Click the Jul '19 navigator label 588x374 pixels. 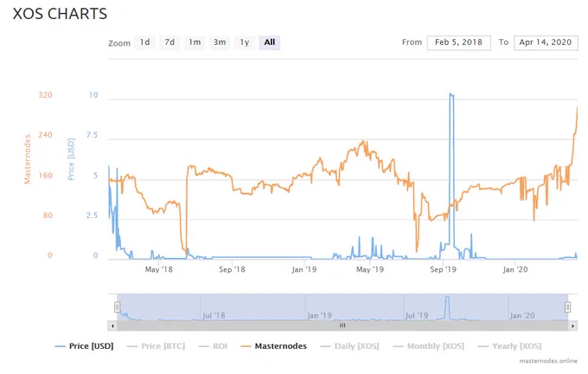(417, 315)
